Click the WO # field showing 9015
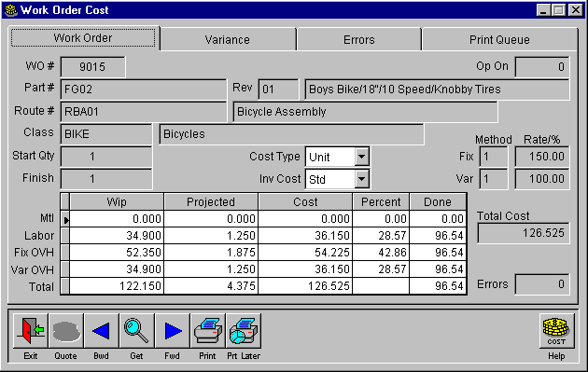 click(92, 67)
